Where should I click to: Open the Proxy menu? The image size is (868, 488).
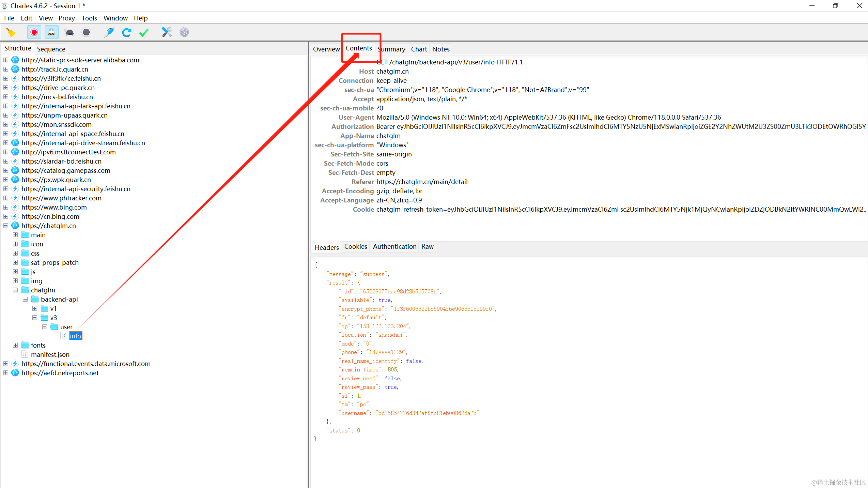[66, 18]
